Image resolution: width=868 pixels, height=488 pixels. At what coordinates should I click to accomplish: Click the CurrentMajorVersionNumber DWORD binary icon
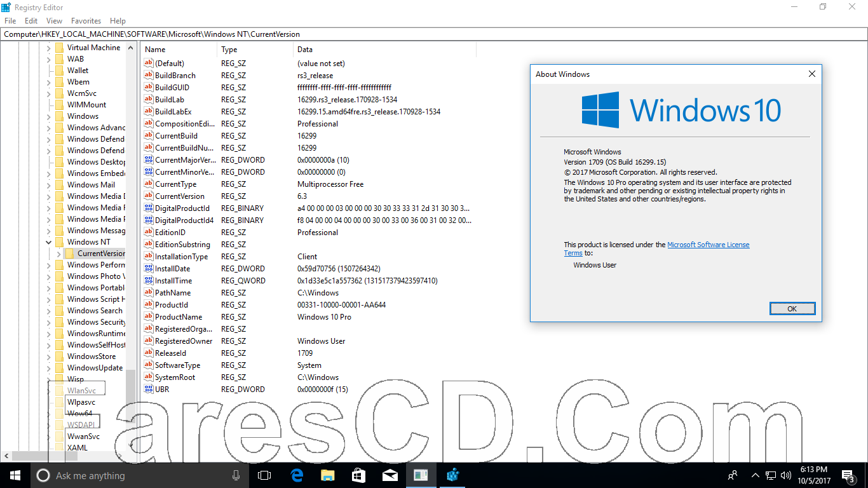click(x=149, y=160)
